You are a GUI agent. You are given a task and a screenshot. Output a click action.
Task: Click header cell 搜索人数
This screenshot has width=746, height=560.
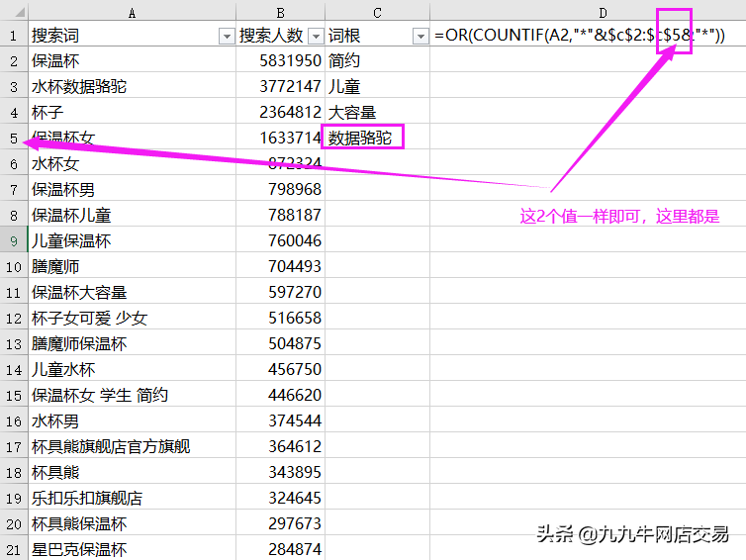(280, 35)
